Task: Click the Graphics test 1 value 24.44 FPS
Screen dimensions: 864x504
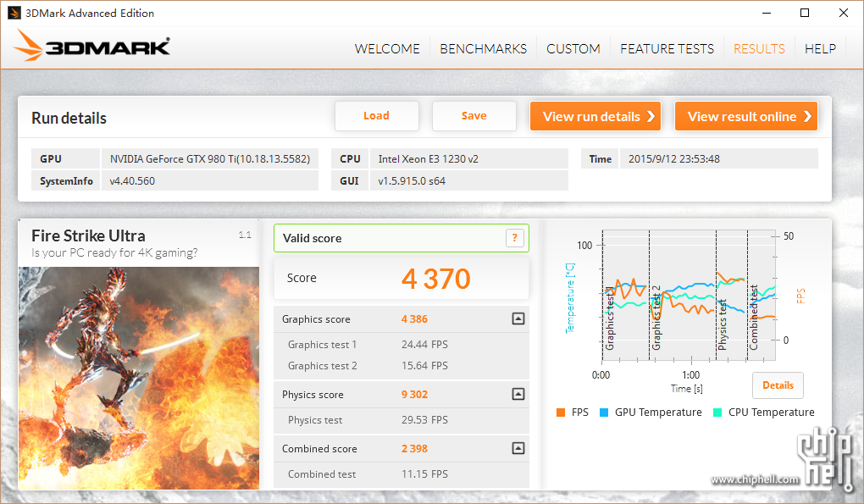Action: (424, 344)
